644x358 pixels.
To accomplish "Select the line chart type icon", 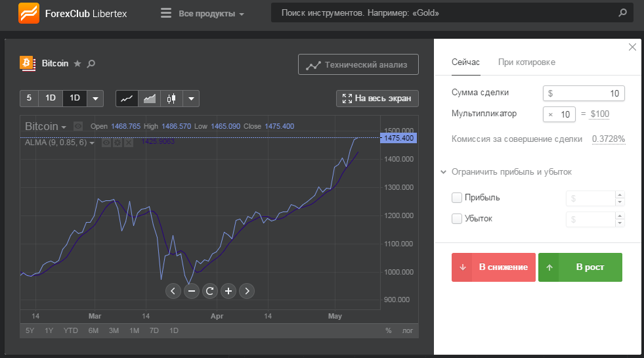I will [x=127, y=99].
